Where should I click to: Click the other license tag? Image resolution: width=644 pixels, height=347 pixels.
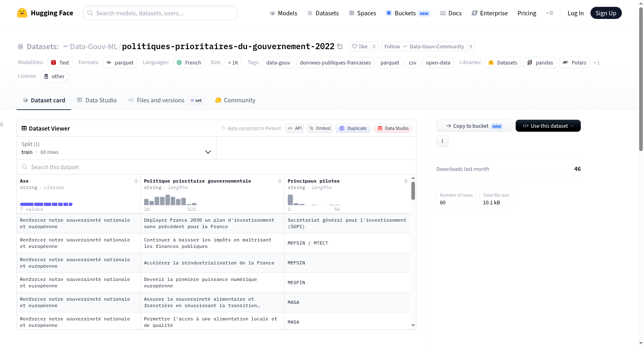click(x=54, y=76)
